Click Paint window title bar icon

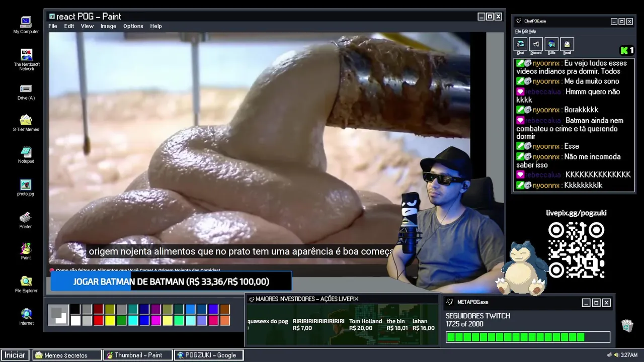click(x=52, y=17)
